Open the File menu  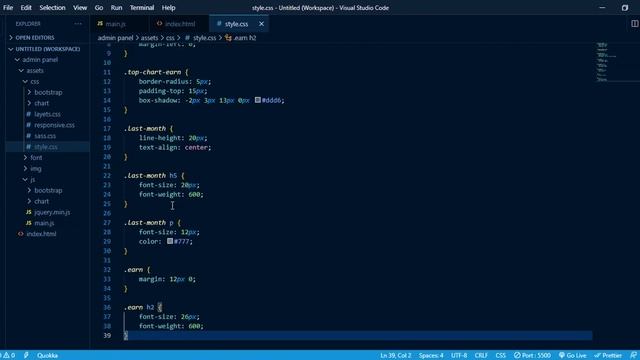pyautogui.click(x=8, y=7)
